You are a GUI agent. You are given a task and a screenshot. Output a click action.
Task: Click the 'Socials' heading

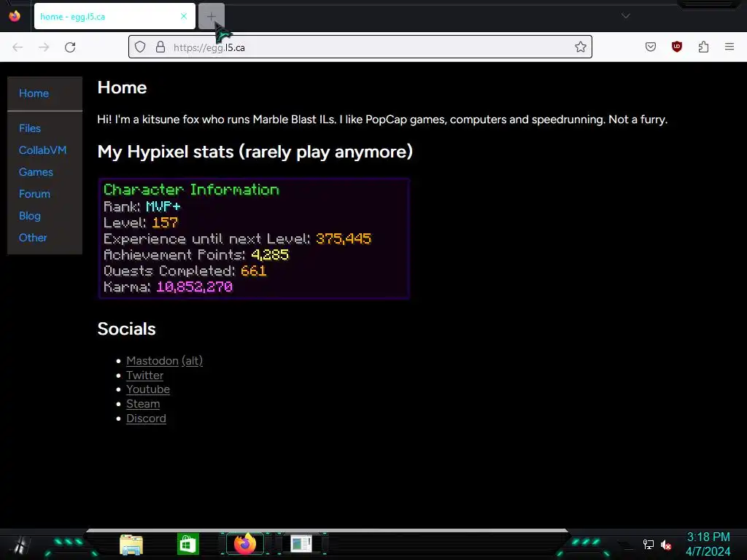click(126, 329)
